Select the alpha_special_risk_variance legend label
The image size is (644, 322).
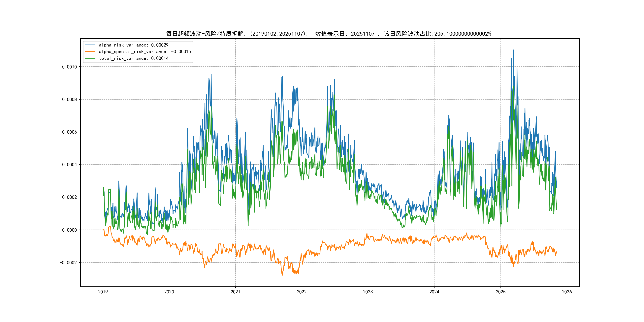145,52
